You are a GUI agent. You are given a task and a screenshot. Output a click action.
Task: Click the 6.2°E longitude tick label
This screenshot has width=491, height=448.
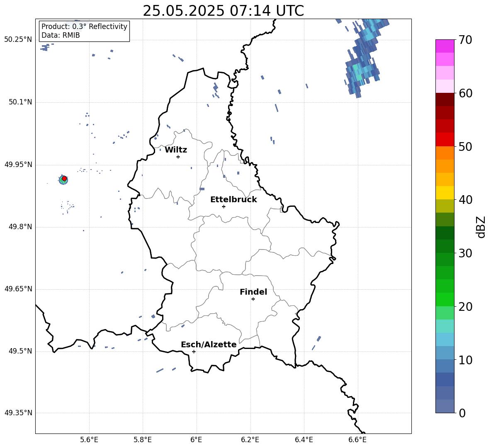click(250, 440)
